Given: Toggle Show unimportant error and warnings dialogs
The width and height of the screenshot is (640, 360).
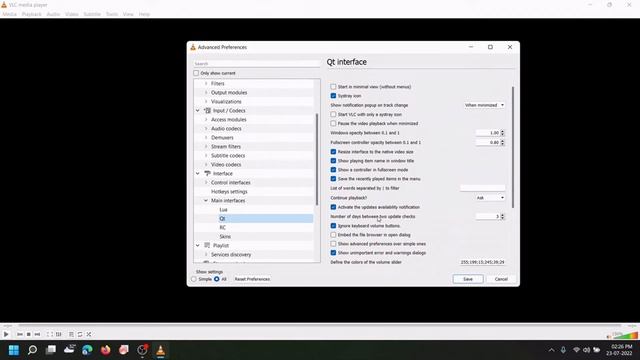Looking at the screenshot, I should pyautogui.click(x=333, y=253).
